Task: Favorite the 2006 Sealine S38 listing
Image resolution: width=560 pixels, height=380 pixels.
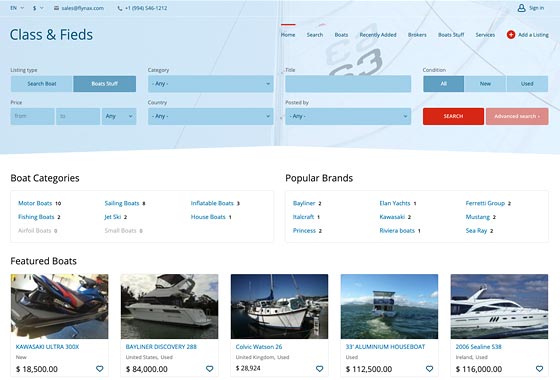Action: coord(540,369)
